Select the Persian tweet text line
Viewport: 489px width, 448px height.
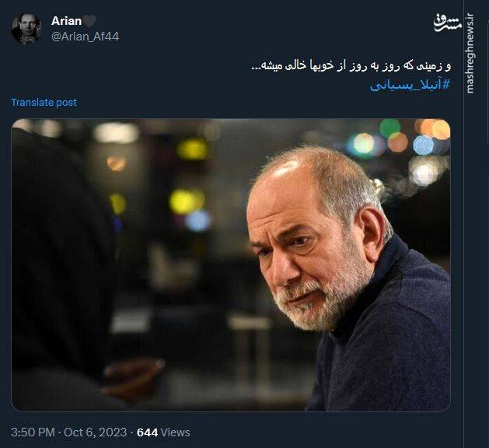click(x=351, y=66)
